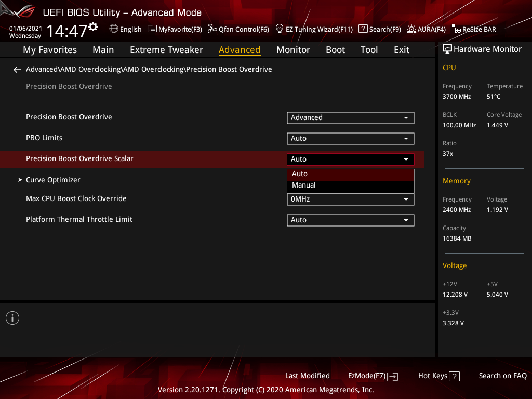
Task: Click the info circle icon
Action: 12,318
